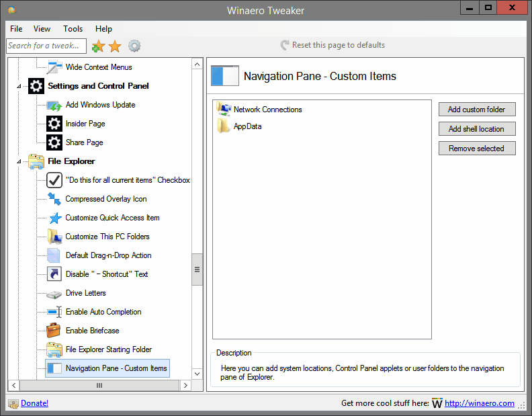Select AppData in custom items list
532x416 pixels.
pos(248,126)
